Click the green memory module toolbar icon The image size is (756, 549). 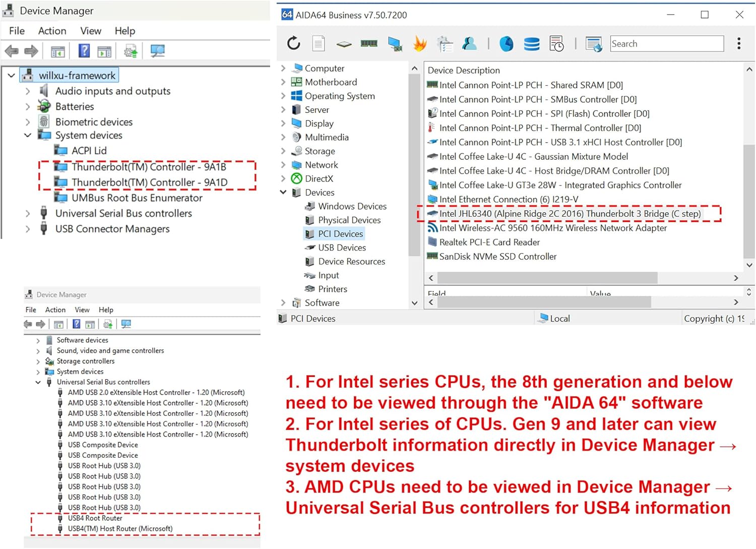click(369, 44)
